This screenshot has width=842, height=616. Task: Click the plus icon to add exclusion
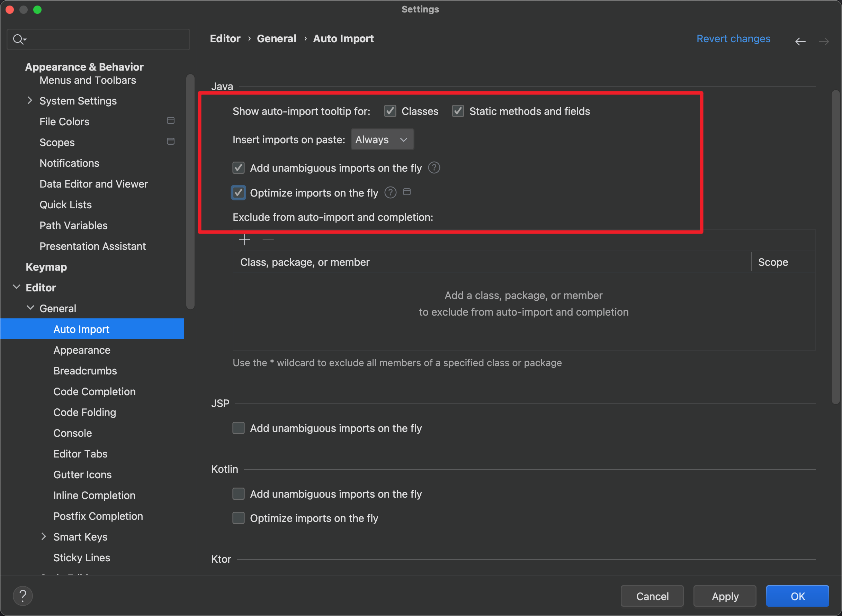coord(244,240)
